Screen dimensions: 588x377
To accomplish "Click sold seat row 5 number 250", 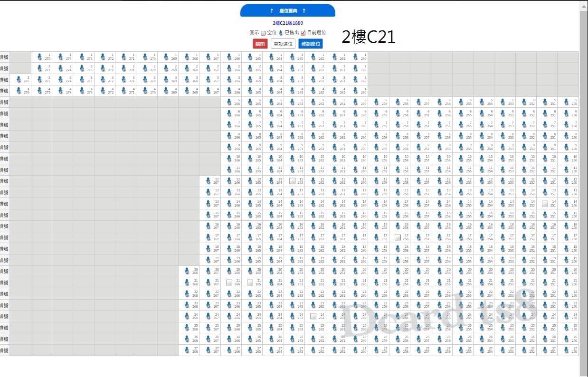I will [566, 102].
